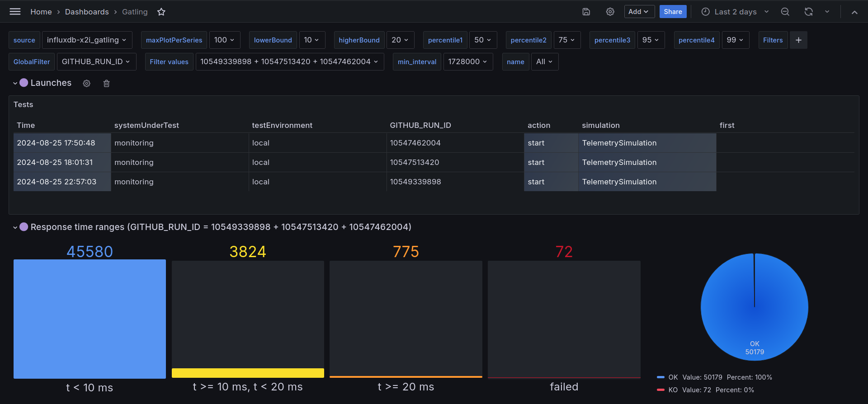
Task: Zoom out the time range
Action: [x=785, y=12]
